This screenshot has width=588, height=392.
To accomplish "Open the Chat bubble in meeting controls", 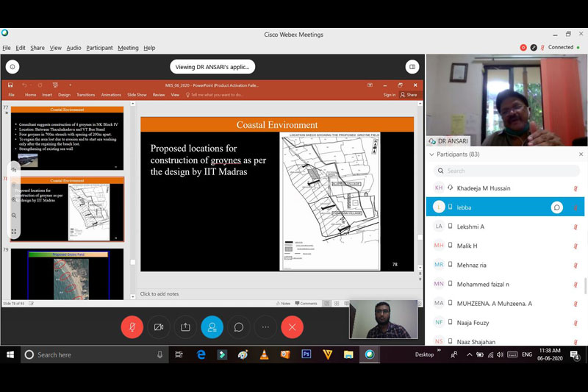I will click(x=239, y=327).
